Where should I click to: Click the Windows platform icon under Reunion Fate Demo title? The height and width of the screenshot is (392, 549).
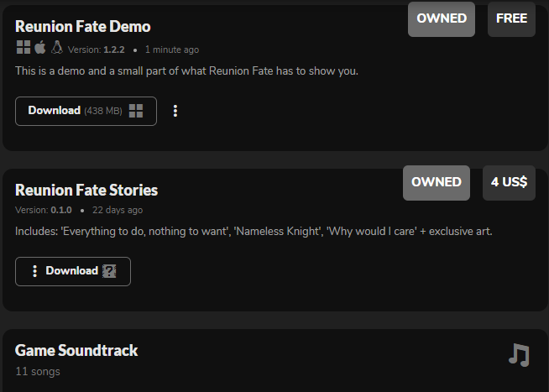coord(23,48)
